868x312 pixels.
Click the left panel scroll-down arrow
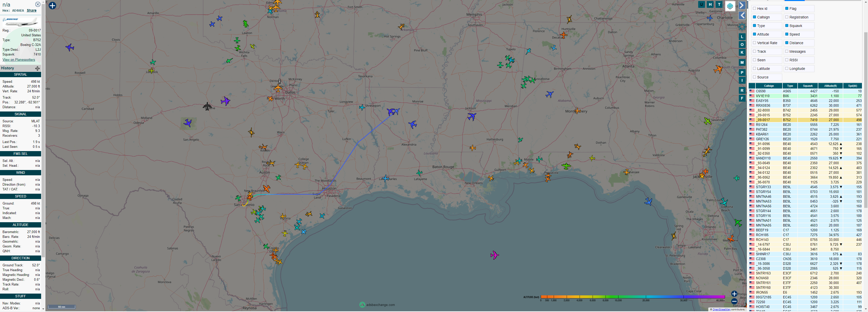pos(43,309)
